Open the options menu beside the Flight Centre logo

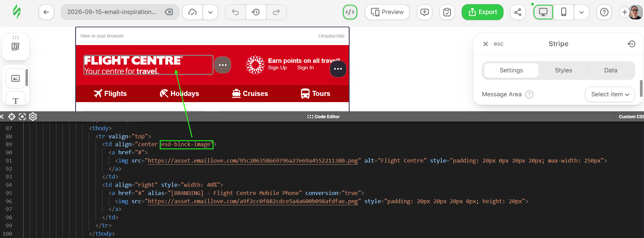coord(223,65)
